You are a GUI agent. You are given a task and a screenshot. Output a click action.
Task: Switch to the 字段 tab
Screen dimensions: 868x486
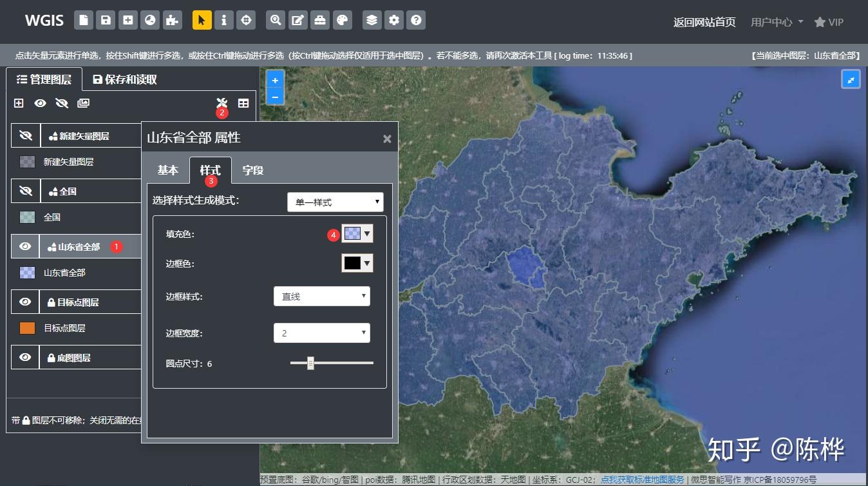(x=252, y=170)
